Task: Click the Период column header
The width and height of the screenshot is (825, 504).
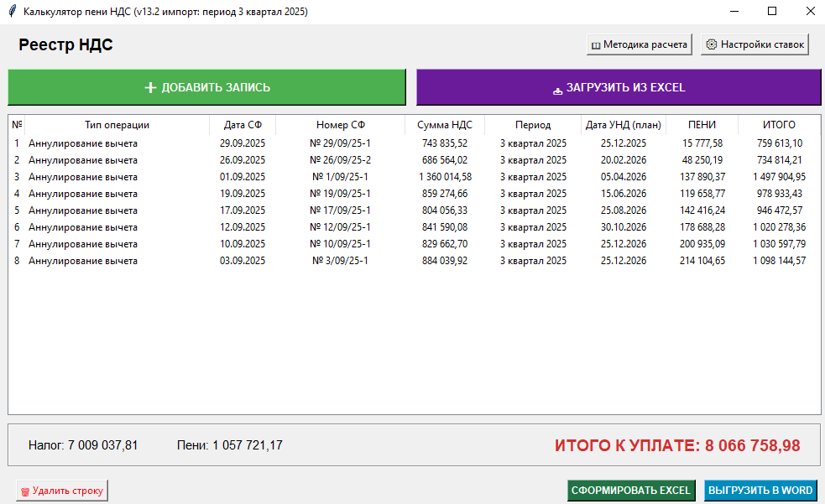Action: click(533, 125)
